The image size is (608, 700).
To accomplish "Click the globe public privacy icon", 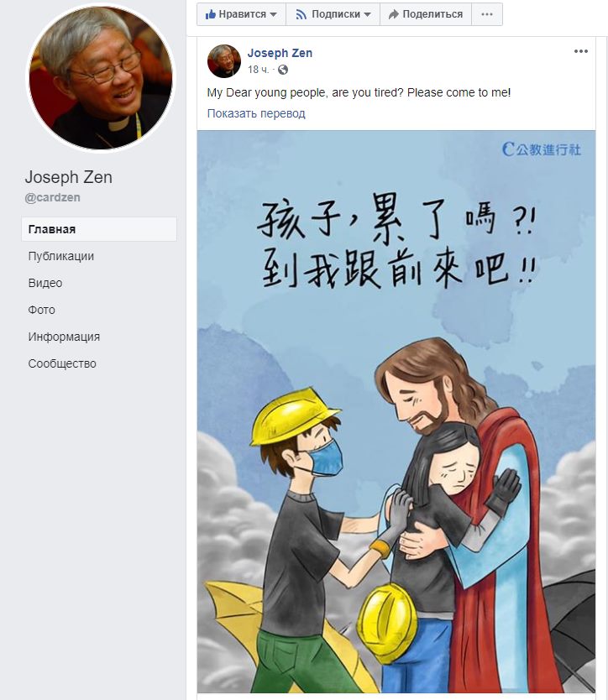I will pyautogui.click(x=283, y=70).
